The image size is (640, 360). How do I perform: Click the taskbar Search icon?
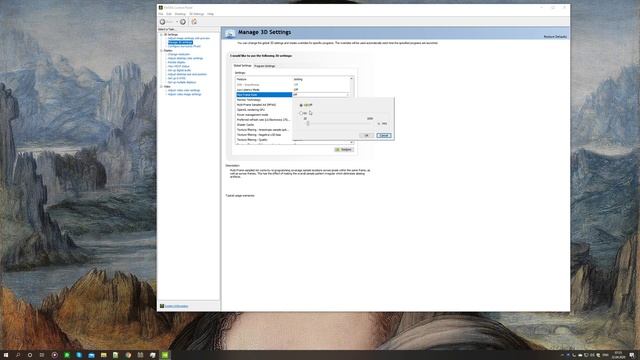[x=18, y=355]
